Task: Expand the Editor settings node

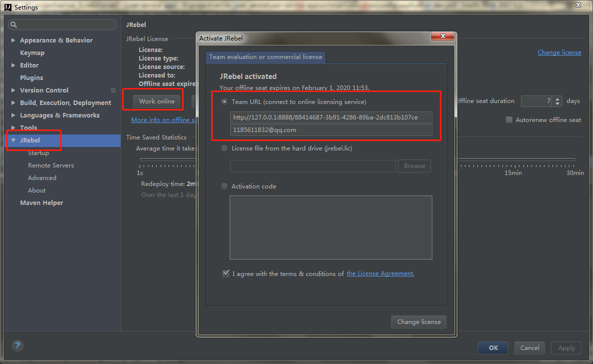Action: coord(13,65)
